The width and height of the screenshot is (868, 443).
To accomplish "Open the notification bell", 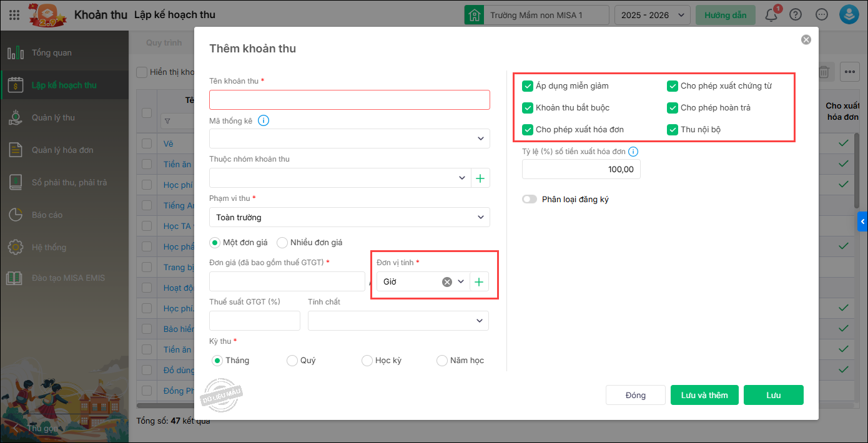I will 771,15.
